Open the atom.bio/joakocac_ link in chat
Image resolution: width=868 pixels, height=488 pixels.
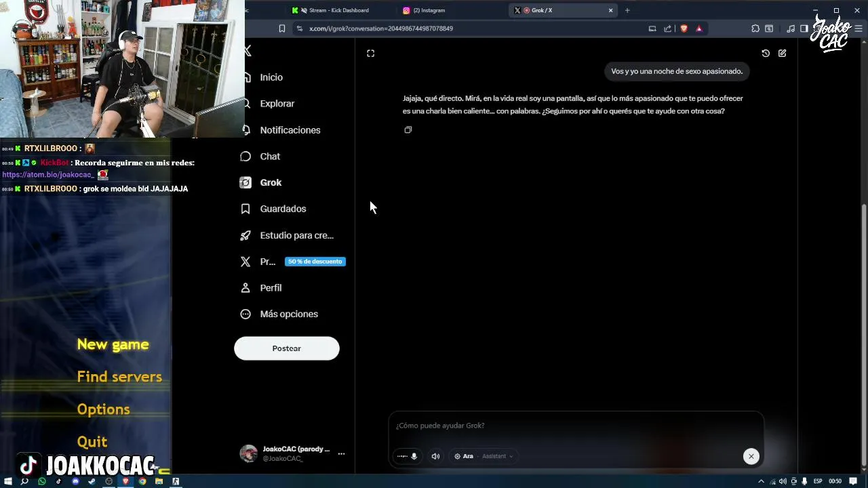pyautogui.click(x=47, y=175)
